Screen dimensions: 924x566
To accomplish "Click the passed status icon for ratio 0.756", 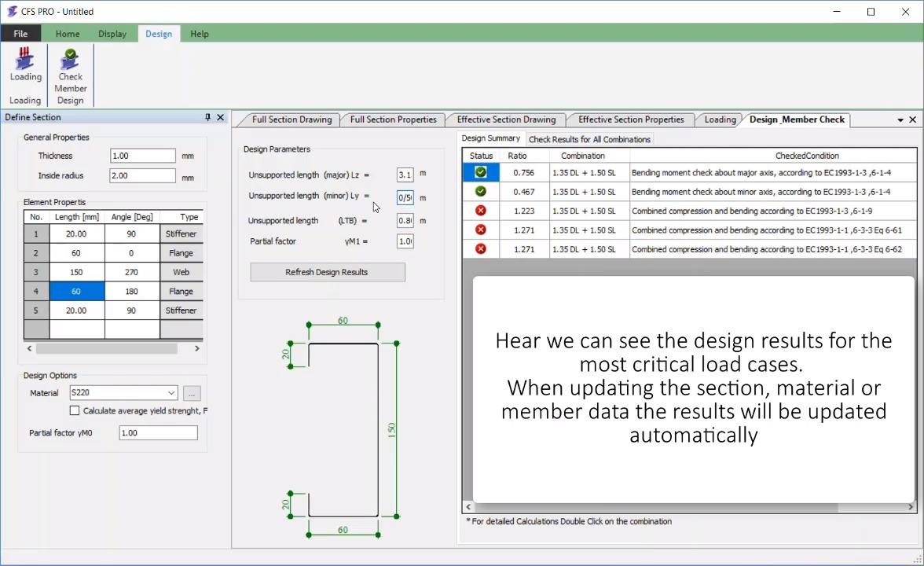I will (x=481, y=172).
